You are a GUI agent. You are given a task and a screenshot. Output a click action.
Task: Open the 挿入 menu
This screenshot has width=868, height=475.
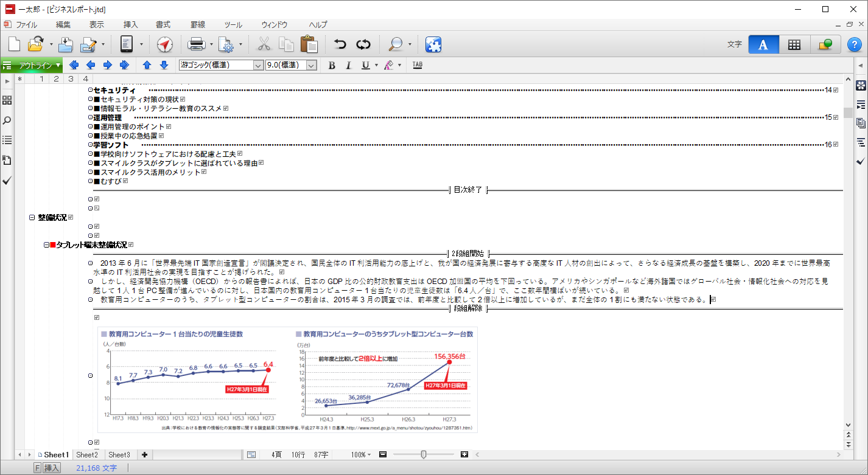[x=131, y=25]
